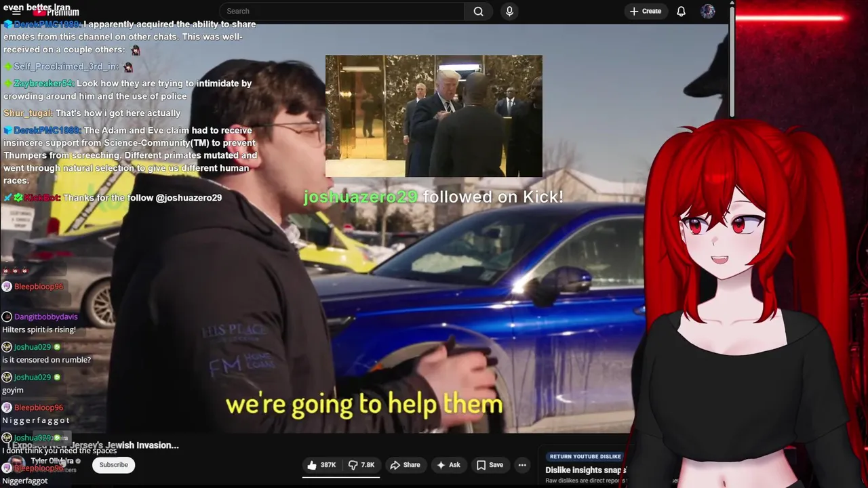This screenshot has width=868, height=488.
Task: Click the Shur_tugal chat username
Action: tap(28, 113)
